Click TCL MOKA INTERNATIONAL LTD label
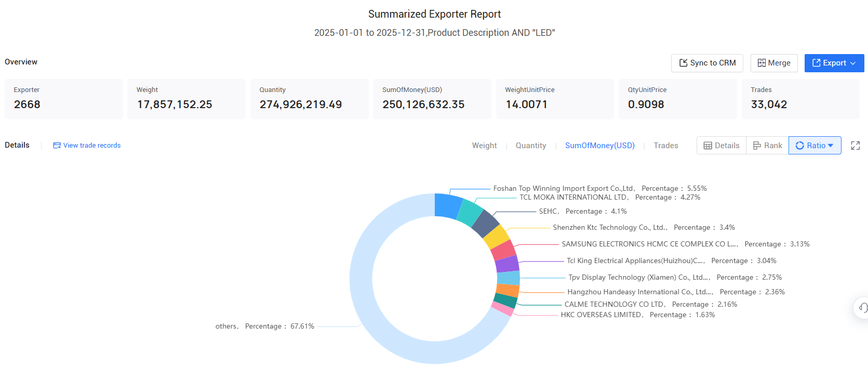868x365 pixels. 610,197
